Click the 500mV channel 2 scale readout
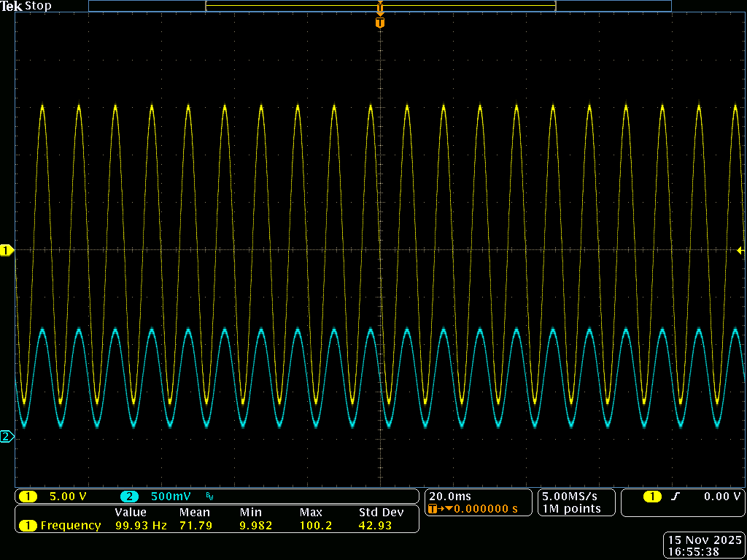Screen dimensions: 747x560 click(x=171, y=497)
